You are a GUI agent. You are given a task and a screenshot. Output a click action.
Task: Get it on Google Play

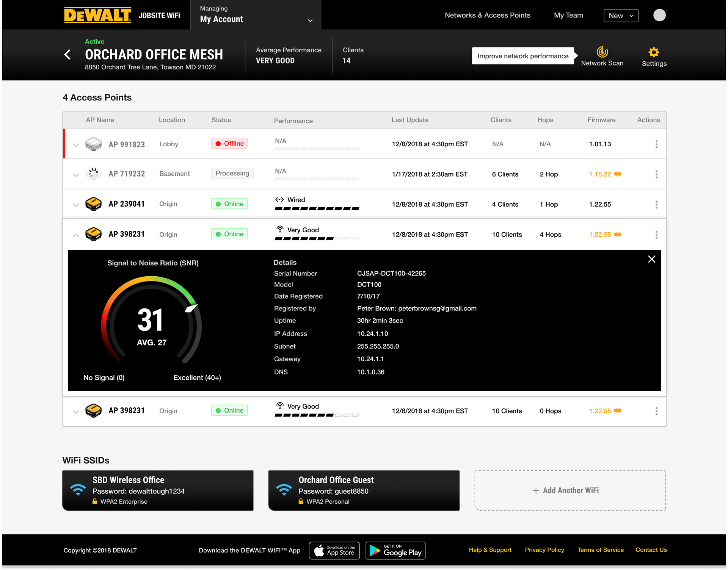click(x=395, y=550)
